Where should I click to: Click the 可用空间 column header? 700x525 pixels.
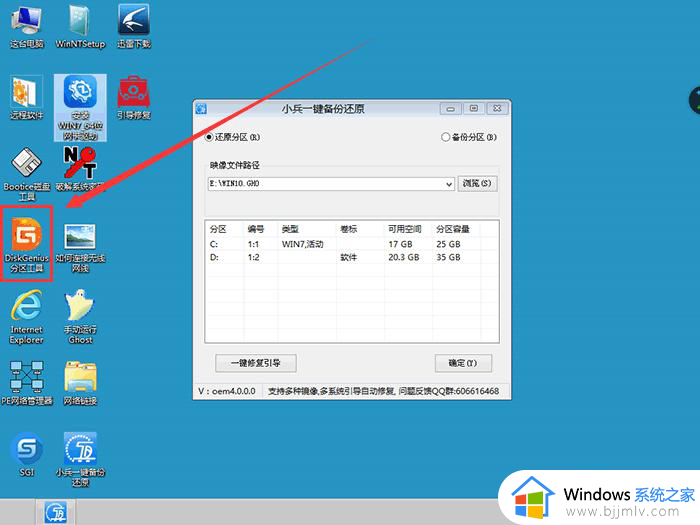pos(404,229)
